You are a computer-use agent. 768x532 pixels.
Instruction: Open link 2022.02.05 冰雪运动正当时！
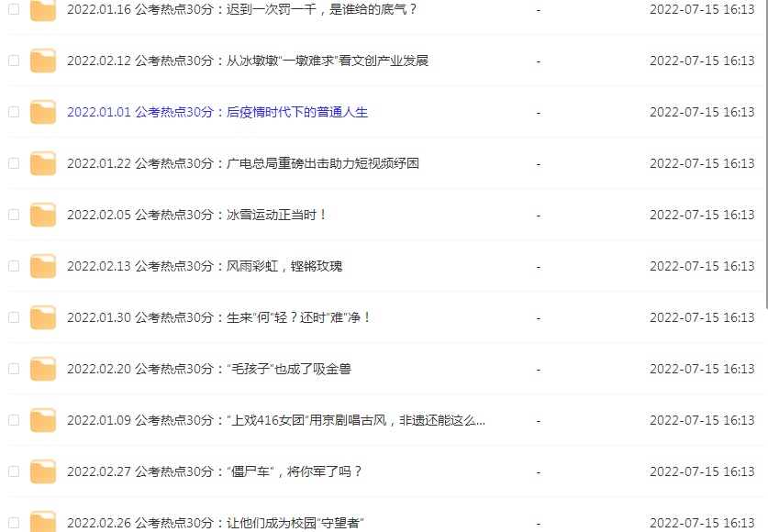[x=197, y=215]
